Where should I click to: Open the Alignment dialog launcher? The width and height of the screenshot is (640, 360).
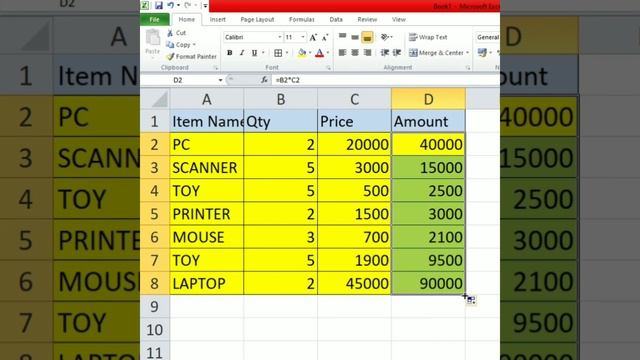click(468, 68)
